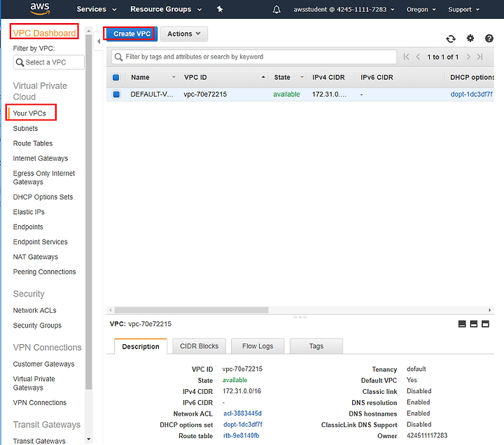This screenshot has width=504, height=445.
Task: Focus the filter by tags search field
Action: [x=254, y=57]
